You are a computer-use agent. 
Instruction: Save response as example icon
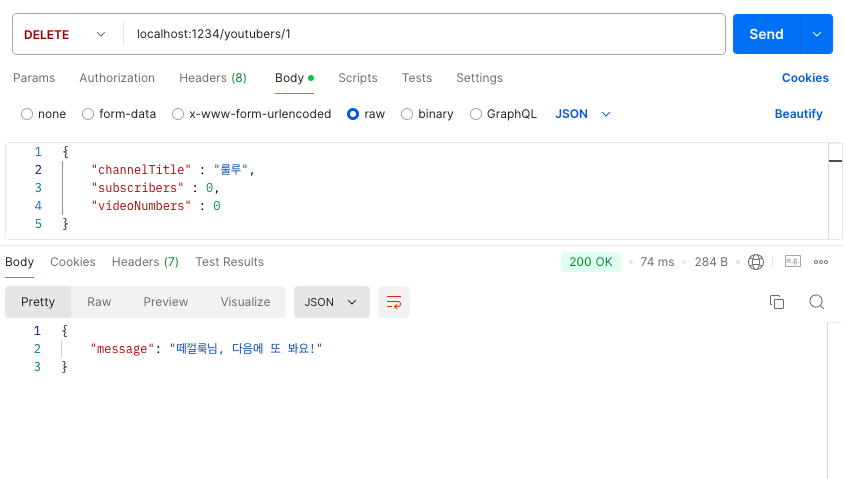pos(793,262)
